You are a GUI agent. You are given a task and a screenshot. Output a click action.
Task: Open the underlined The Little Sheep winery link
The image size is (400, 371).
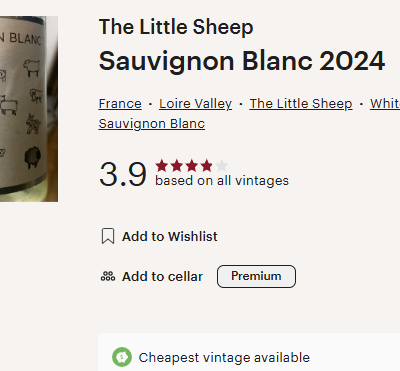[x=301, y=104]
